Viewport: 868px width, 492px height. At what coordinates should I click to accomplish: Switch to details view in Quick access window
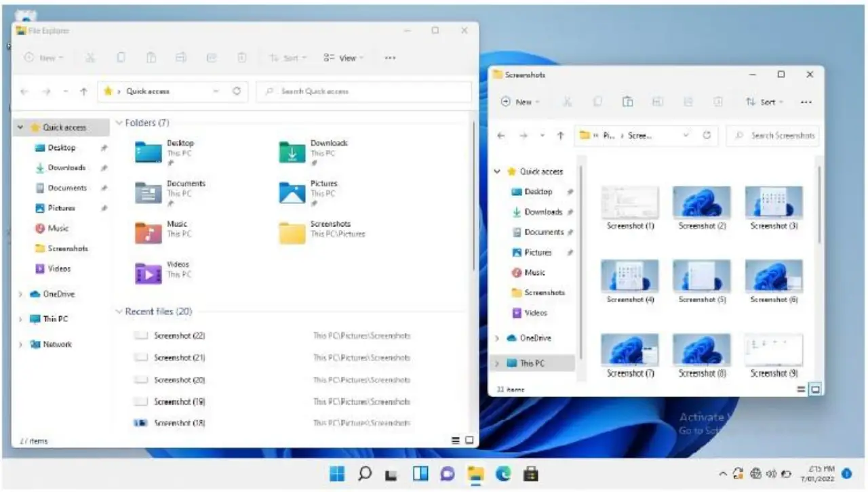(456, 440)
